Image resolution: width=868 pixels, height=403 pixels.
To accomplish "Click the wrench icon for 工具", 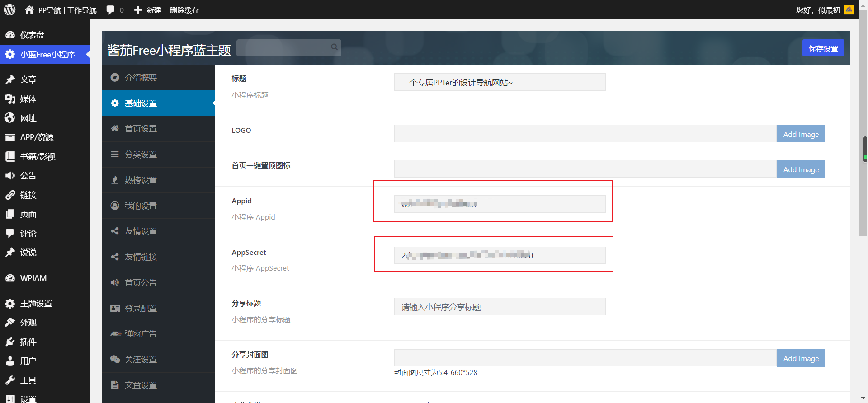I will pos(10,380).
